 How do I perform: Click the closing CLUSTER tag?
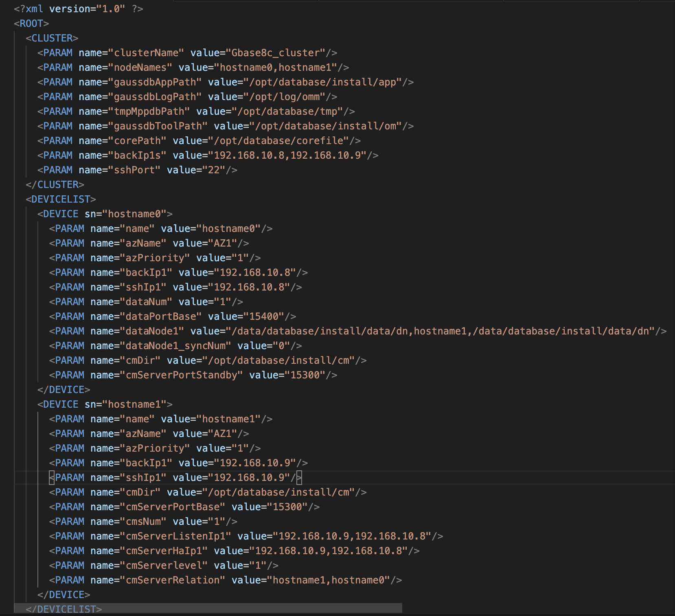55,185
